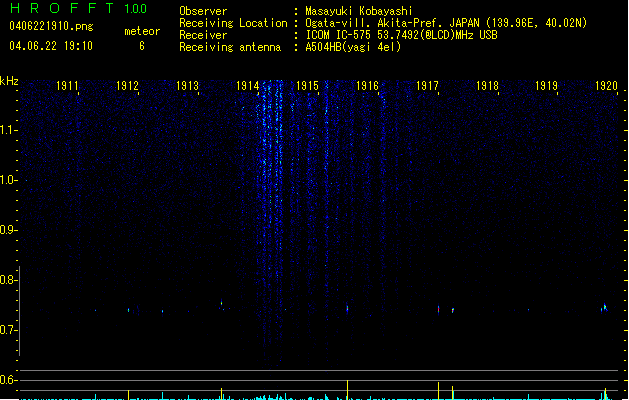Click the 1919 time axis marker

tap(546, 86)
